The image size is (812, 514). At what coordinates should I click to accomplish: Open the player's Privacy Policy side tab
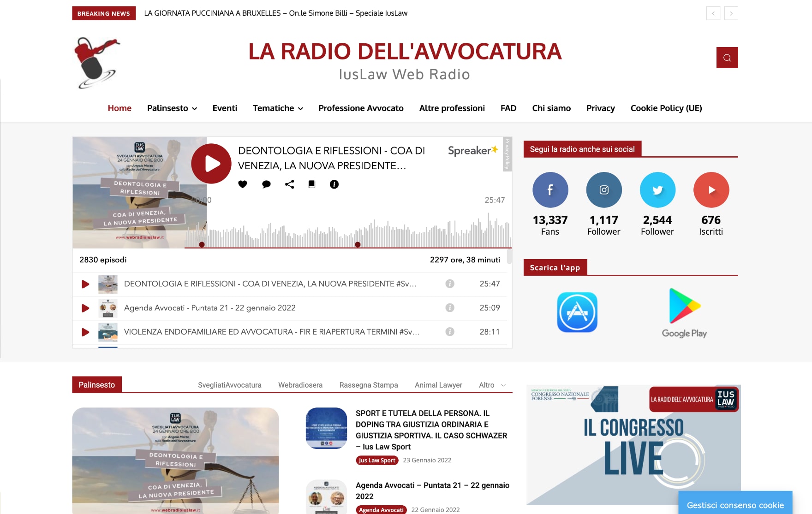tap(507, 154)
